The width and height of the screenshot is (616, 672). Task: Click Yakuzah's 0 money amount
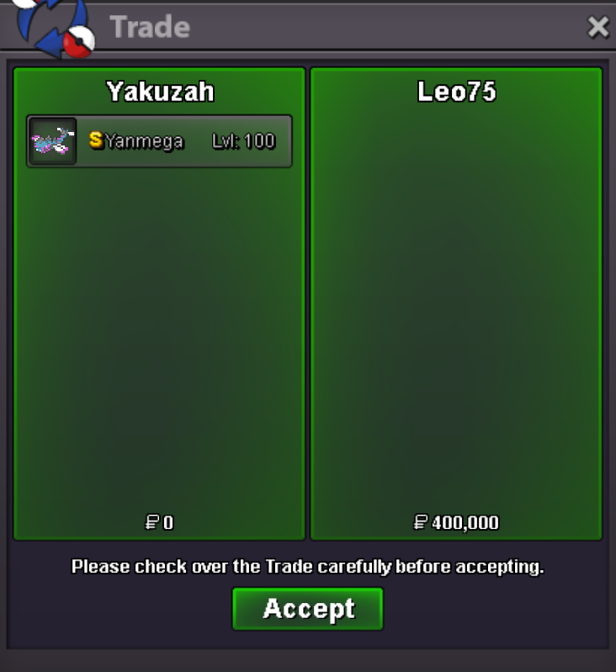[168, 522]
